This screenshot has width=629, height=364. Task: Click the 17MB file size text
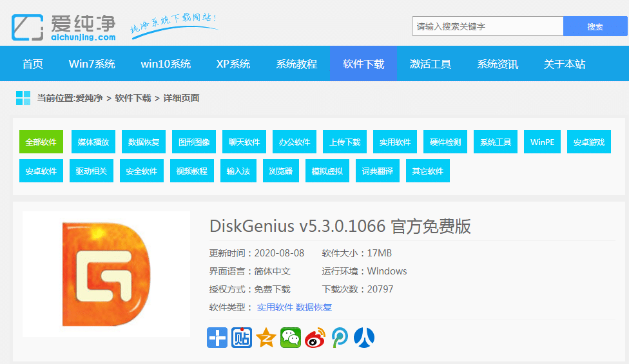380,253
